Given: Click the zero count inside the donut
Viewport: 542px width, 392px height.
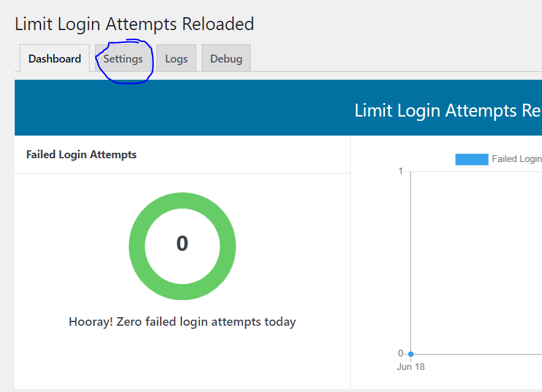Looking at the screenshot, I should coord(182,243).
